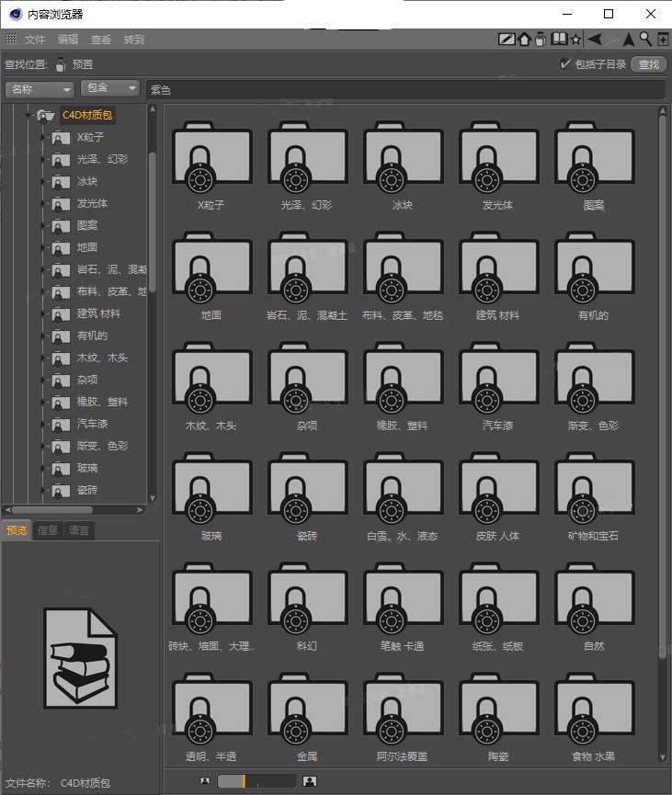The height and width of the screenshot is (795, 672).
Task: Open the 金属 locked folder thumbnail
Action: click(x=307, y=709)
